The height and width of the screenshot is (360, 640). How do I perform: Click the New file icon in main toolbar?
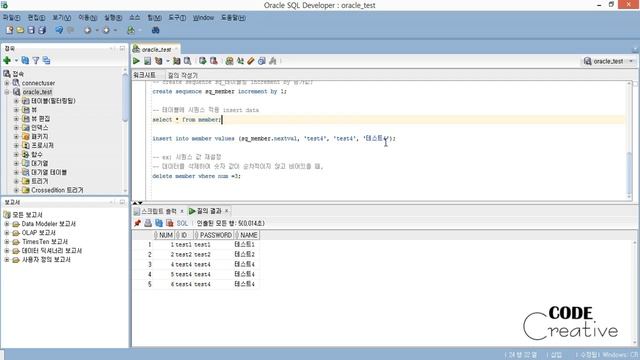[x=9, y=30]
